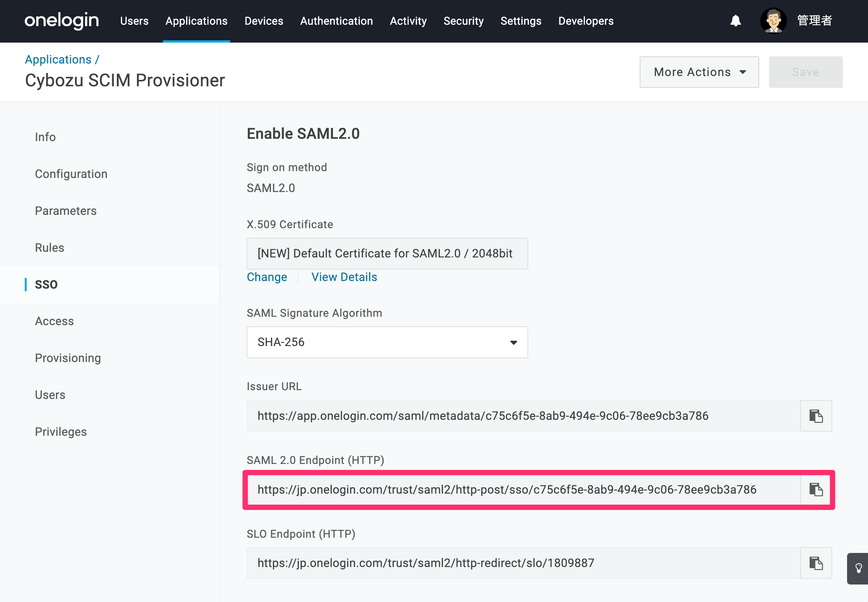Click the Issuer URL text field
Viewport: 868px width, 602px height.
pyautogui.click(x=524, y=416)
